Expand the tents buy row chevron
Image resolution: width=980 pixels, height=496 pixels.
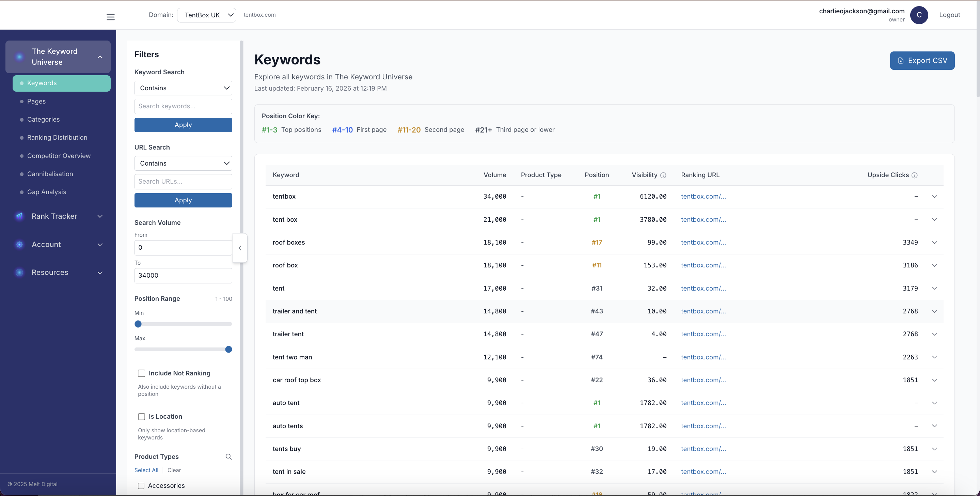click(934, 449)
